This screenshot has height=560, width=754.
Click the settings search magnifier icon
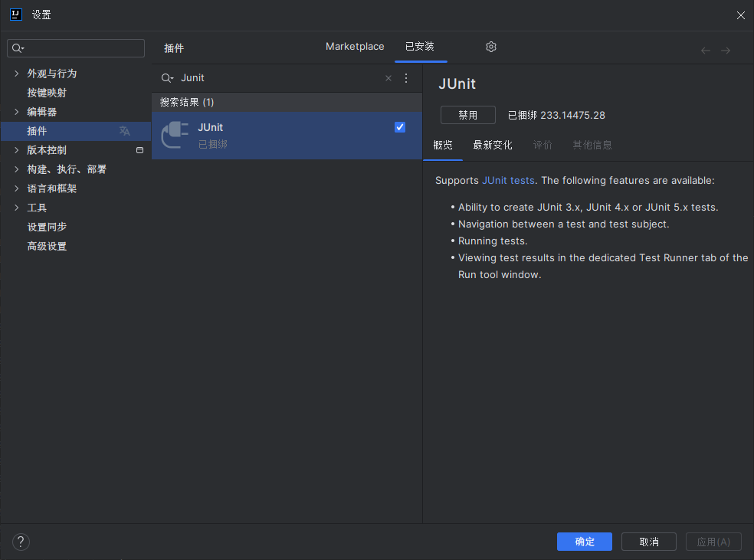(18, 48)
